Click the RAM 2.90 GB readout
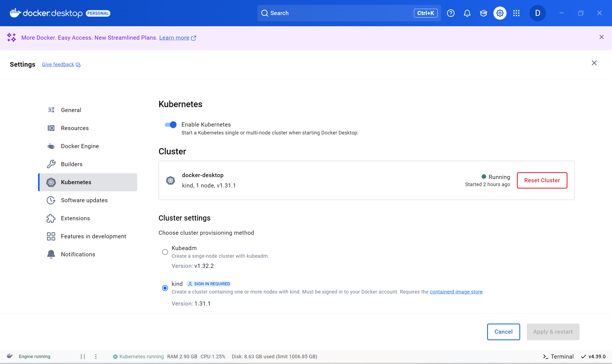Viewport: 612px width, 364px height. [x=182, y=357]
